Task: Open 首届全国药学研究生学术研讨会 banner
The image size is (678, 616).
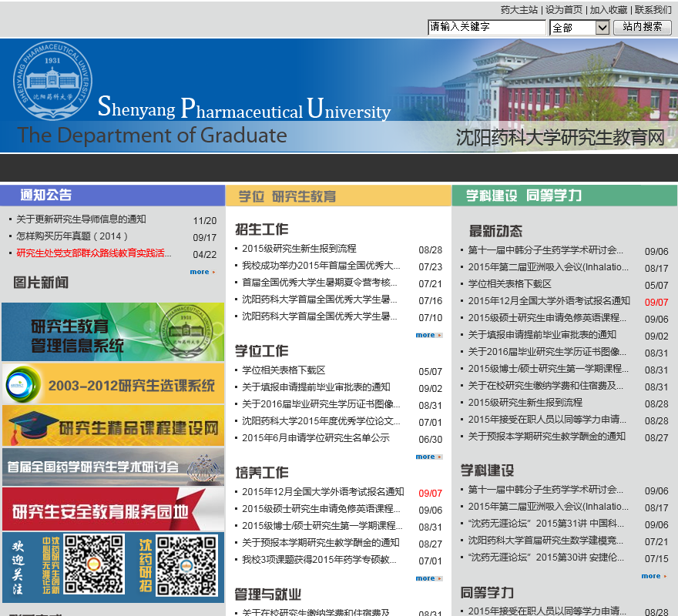Action: click(x=112, y=467)
